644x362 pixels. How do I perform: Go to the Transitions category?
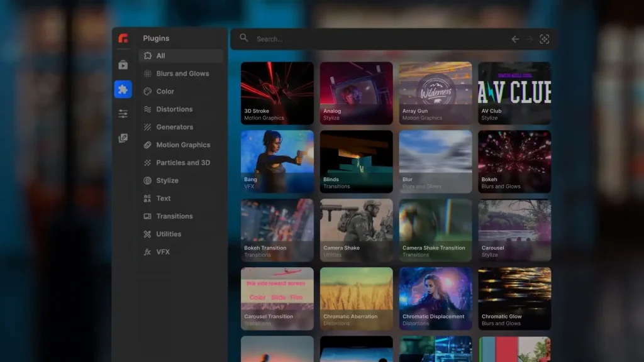(x=174, y=216)
